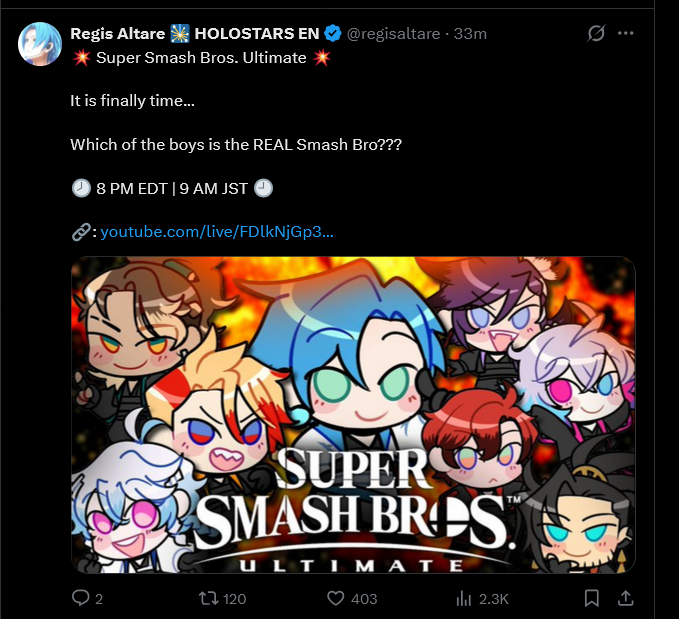Click the HOLOSTARS EN affiliation badge icon

coord(180,33)
